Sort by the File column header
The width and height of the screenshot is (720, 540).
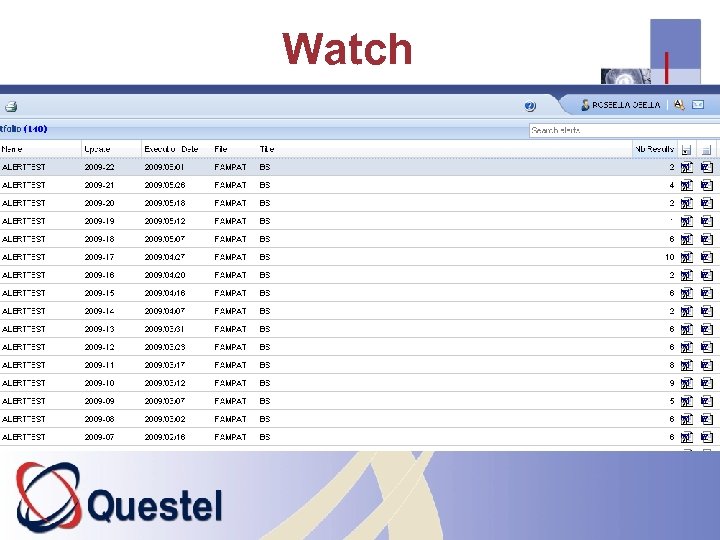221,149
